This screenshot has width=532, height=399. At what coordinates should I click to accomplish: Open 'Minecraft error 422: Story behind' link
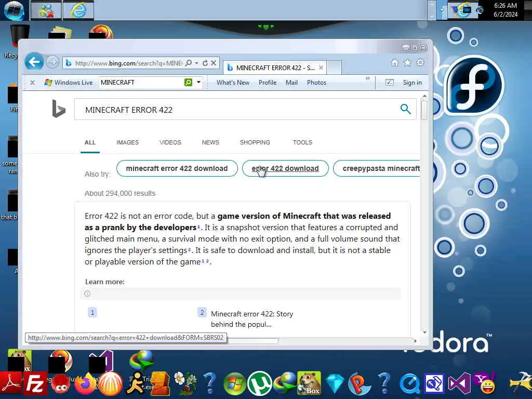(252, 319)
